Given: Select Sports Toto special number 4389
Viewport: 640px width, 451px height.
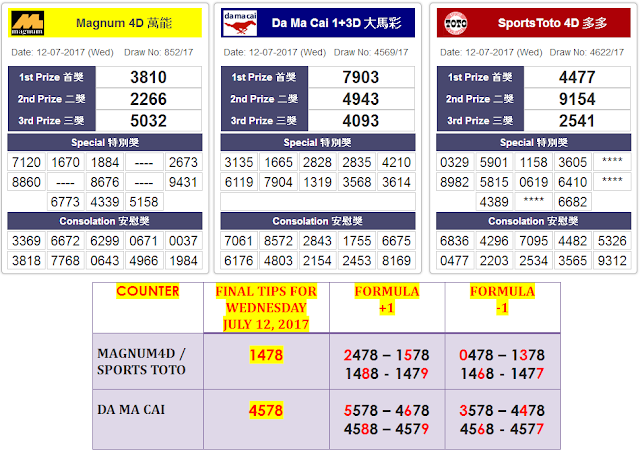Looking at the screenshot, I should [x=494, y=202].
